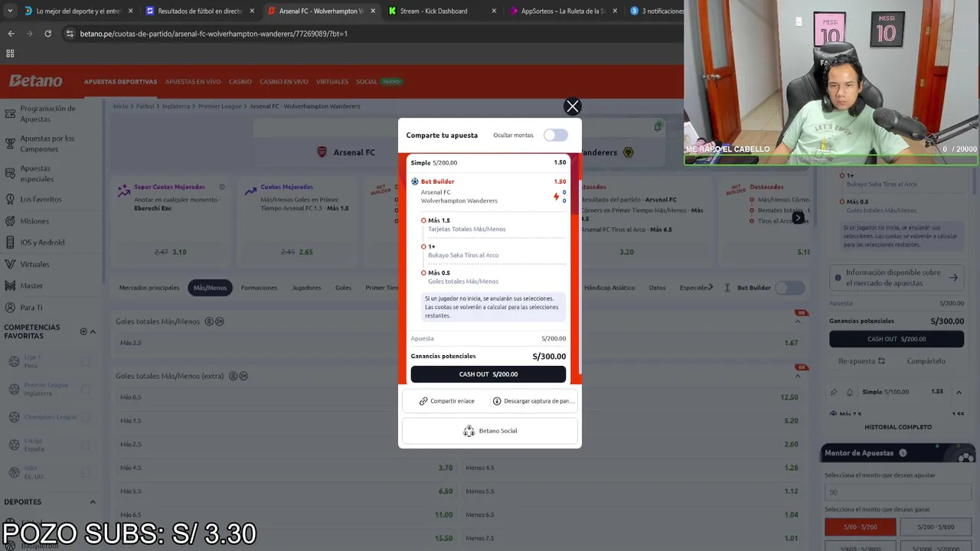Image resolution: width=980 pixels, height=551 pixels.
Task: Go back with browser back arrow
Action: 11,34
